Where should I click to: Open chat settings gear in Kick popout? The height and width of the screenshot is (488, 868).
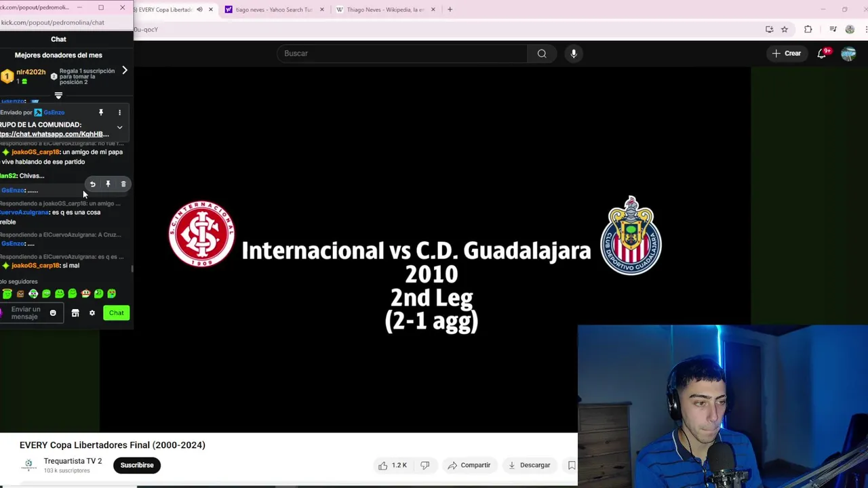point(92,313)
